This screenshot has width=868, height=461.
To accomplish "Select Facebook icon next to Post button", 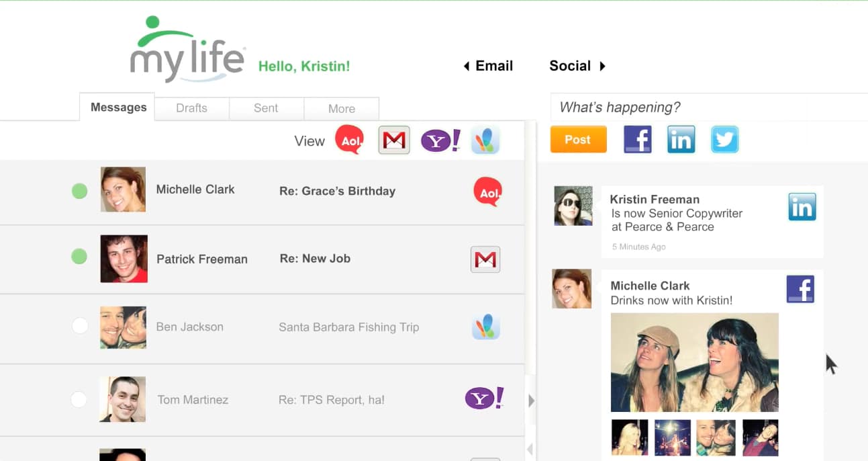I will pyautogui.click(x=638, y=140).
